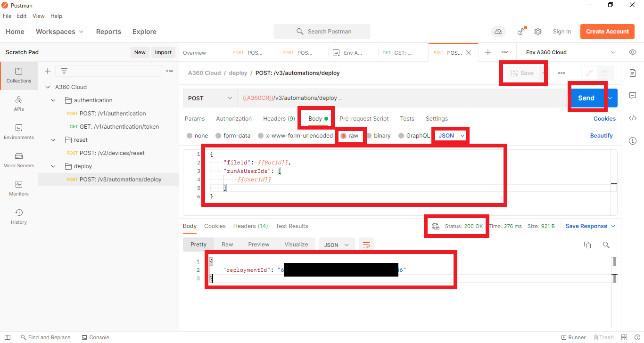Switch to the Pre-request Script tab
Viewport: 644px width, 343px height.
pos(364,119)
